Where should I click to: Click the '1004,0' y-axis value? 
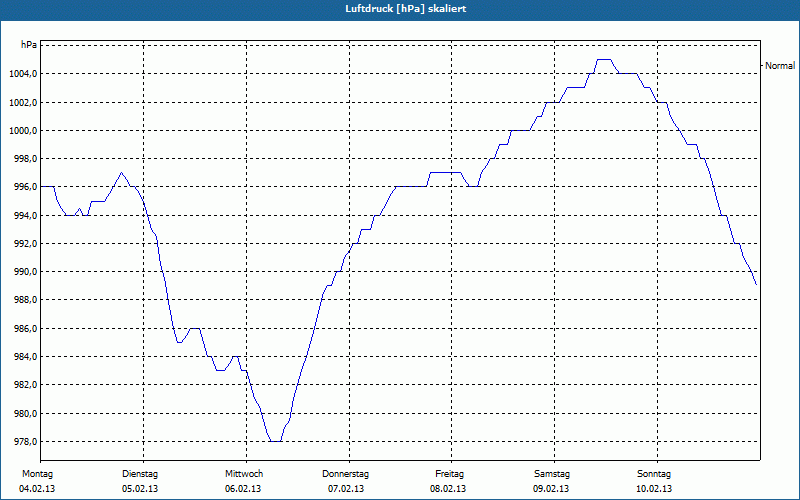[23, 74]
